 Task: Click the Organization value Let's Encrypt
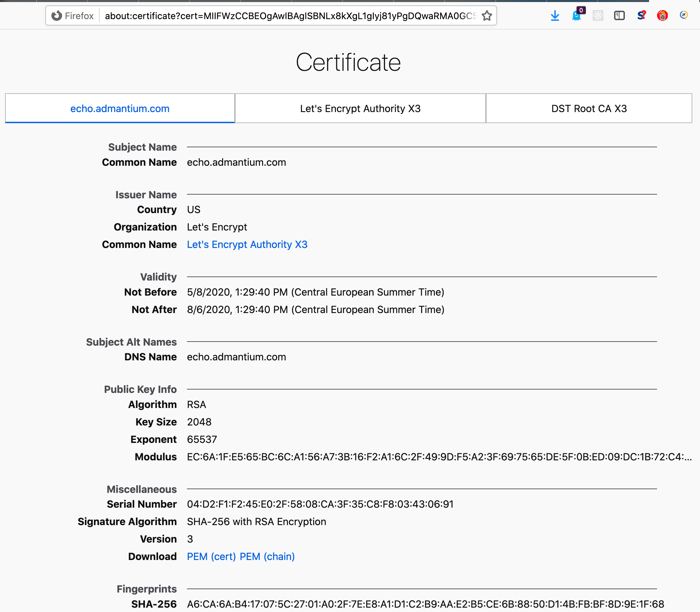click(217, 227)
